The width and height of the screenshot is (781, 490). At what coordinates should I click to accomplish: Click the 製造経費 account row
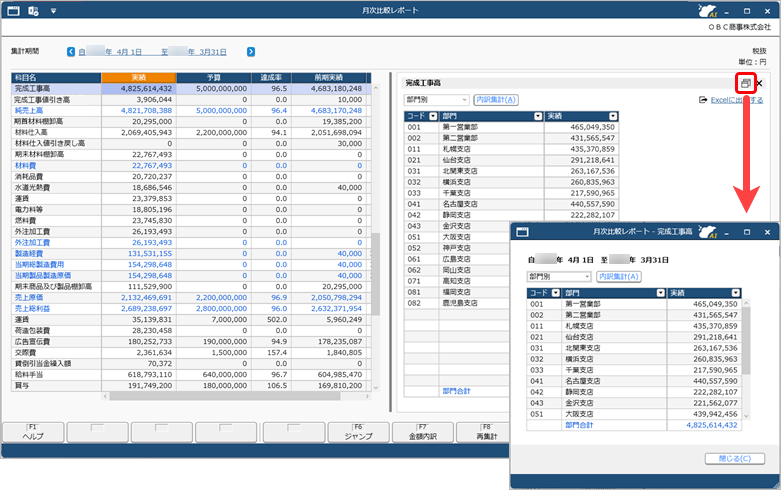pyautogui.click(x=191, y=253)
